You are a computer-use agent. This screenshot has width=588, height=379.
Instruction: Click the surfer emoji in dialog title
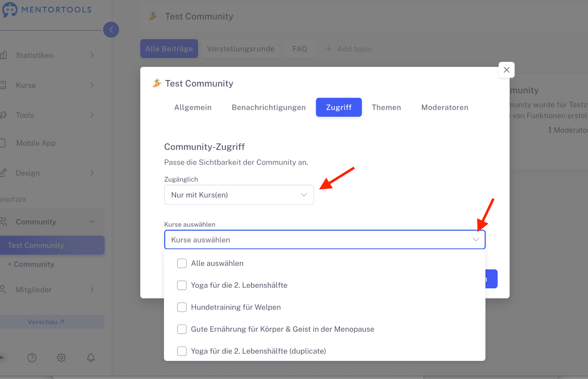coord(157,83)
